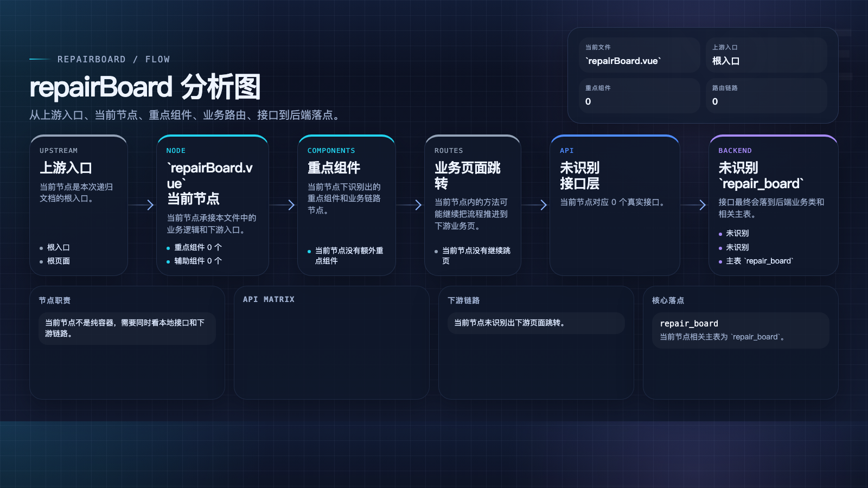Viewport: 868px width, 488px height.
Task: Click 当前节点相关主表为 repair_board text
Action: coord(723,337)
